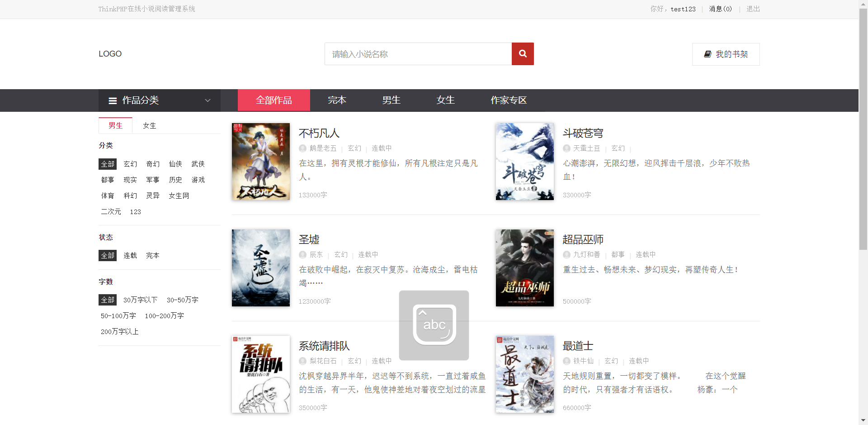Click the scrollbar down arrow
This screenshot has height=425, width=868.
(863, 421)
